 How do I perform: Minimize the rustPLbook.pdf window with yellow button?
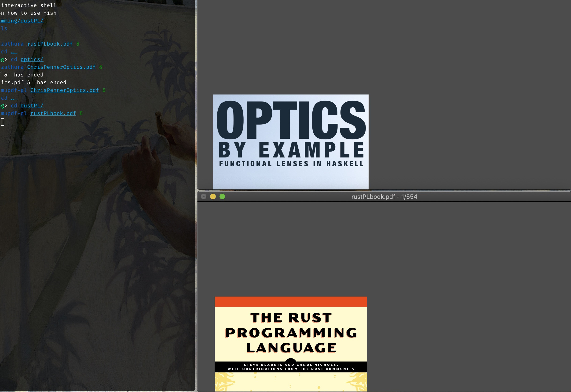tap(213, 196)
